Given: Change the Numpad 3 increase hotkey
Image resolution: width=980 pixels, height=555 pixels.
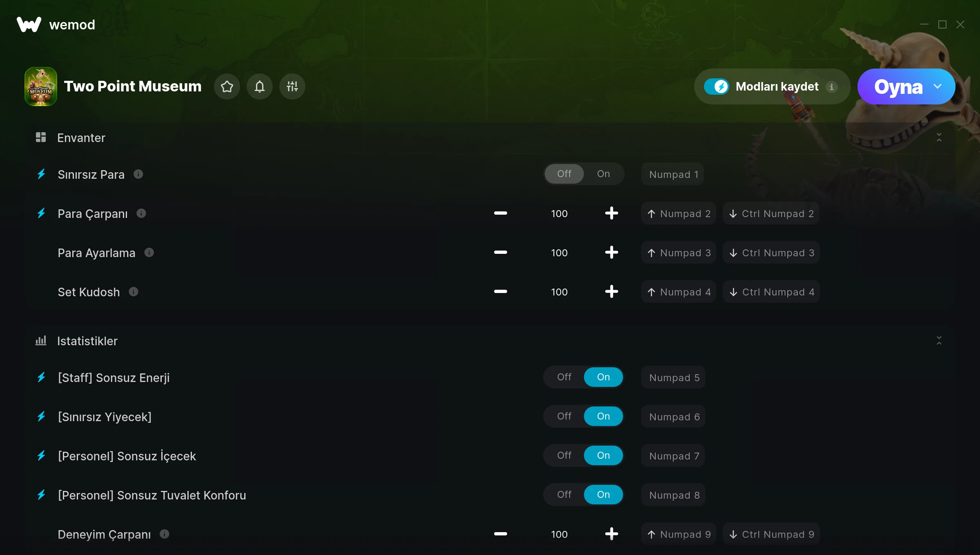Looking at the screenshot, I should (x=679, y=253).
